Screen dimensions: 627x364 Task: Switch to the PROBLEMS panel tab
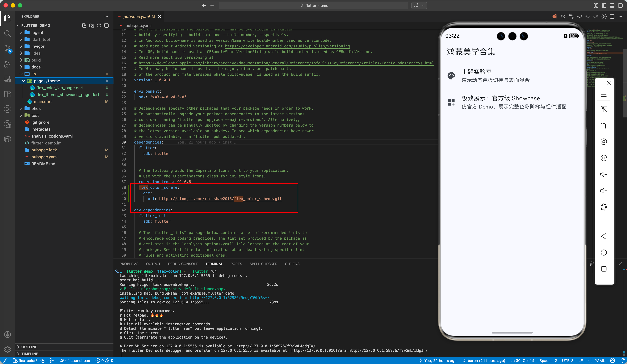(x=129, y=264)
